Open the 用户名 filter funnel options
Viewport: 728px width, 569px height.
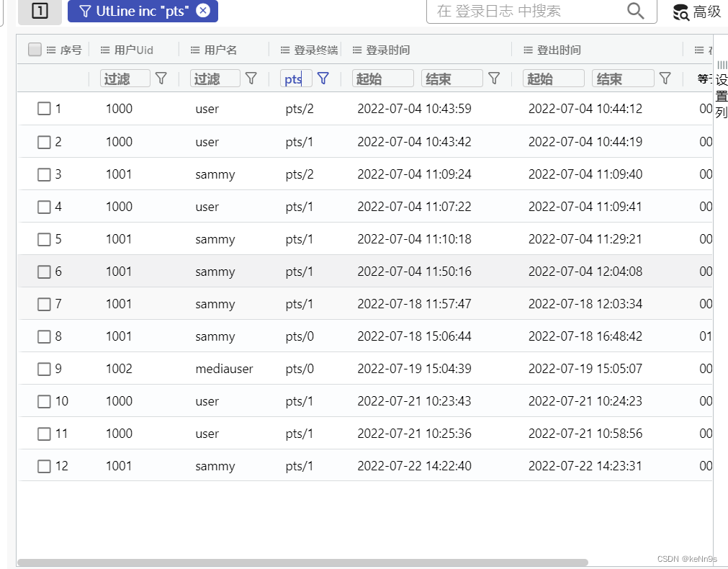(x=251, y=78)
